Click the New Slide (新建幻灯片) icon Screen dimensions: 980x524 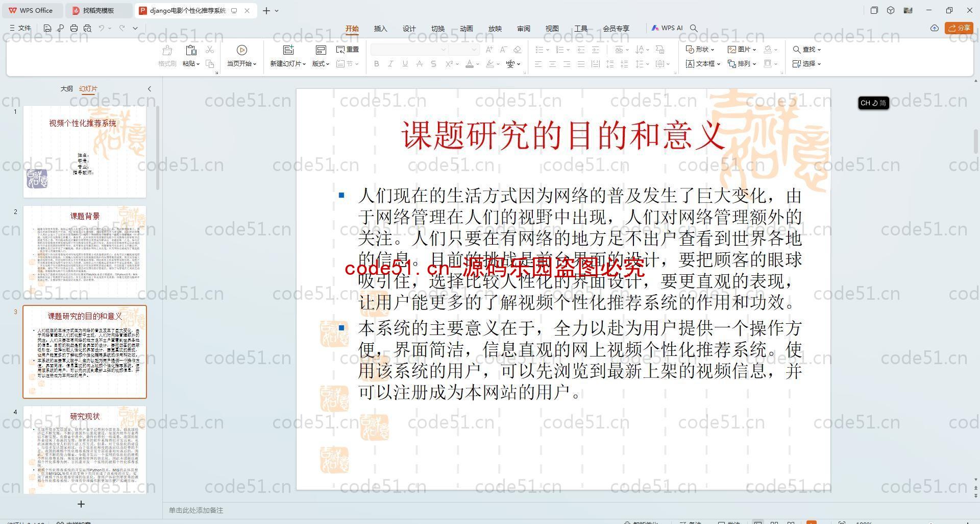coord(288,50)
